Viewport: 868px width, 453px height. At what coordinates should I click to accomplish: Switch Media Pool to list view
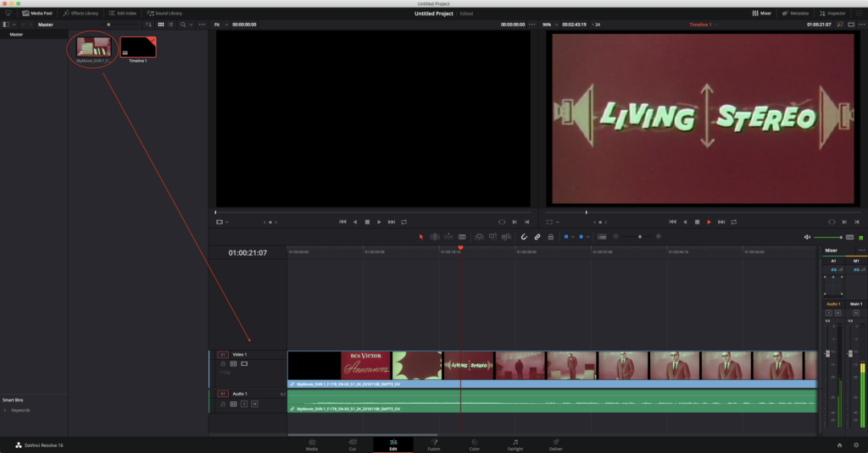pos(171,25)
